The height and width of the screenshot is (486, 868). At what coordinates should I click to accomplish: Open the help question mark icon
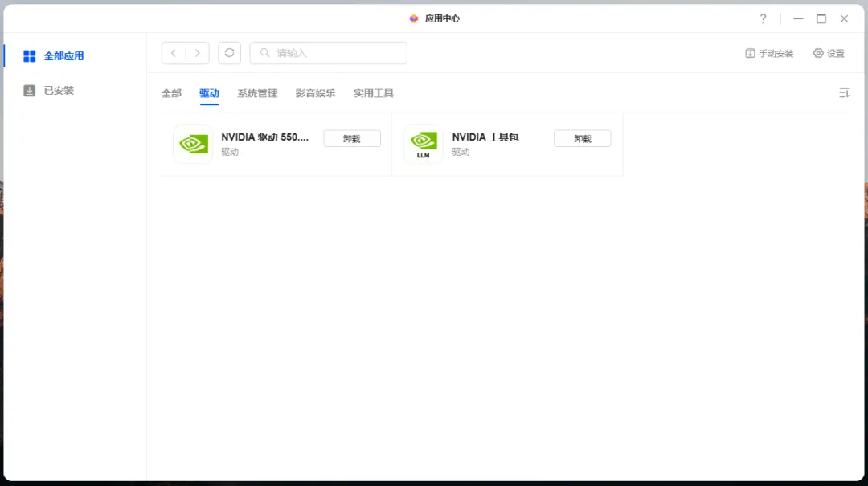763,18
